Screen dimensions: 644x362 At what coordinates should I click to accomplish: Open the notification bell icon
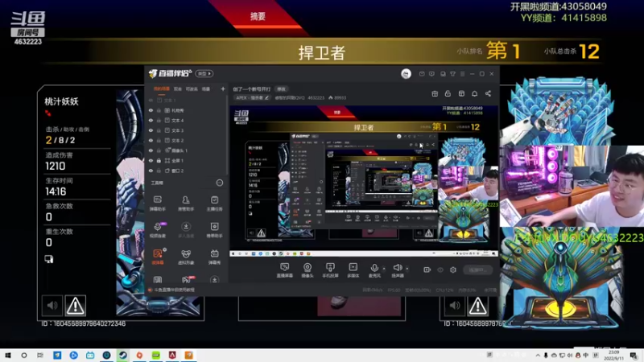pyautogui.click(x=474, y=93)
